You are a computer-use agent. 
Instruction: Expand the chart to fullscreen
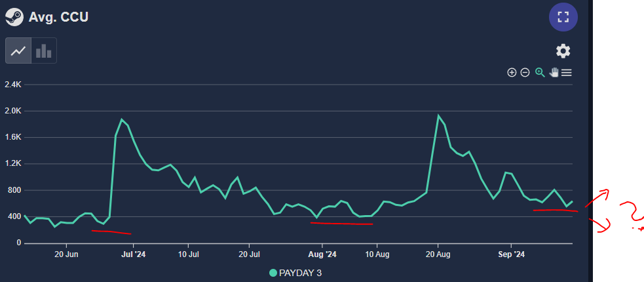tap(563, 17)
